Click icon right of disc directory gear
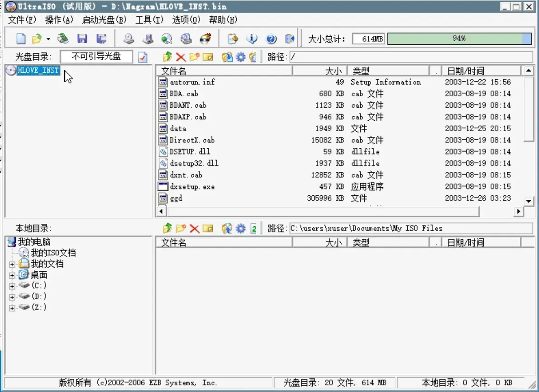 [253, 57]
